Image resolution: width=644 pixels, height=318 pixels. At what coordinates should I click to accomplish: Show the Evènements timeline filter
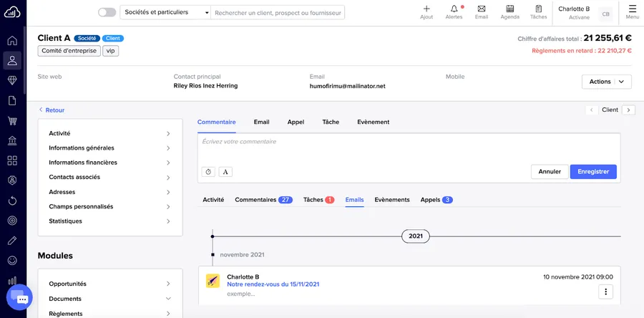(392, 200)
